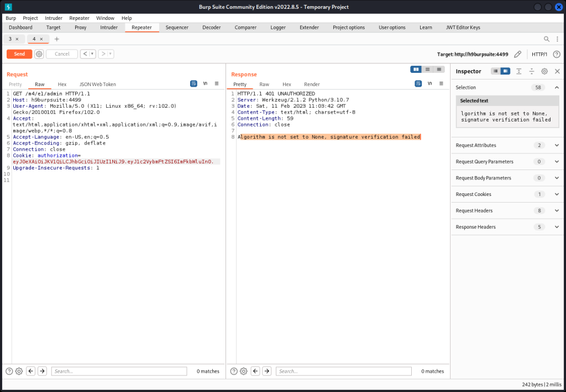Click the Request search input field
Image resolution: width=566 pixels, height=392 pixels.
[119, 371]
